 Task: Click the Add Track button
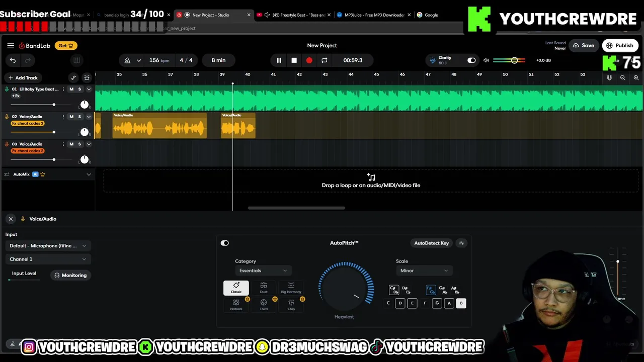click(x=23, y=77)
